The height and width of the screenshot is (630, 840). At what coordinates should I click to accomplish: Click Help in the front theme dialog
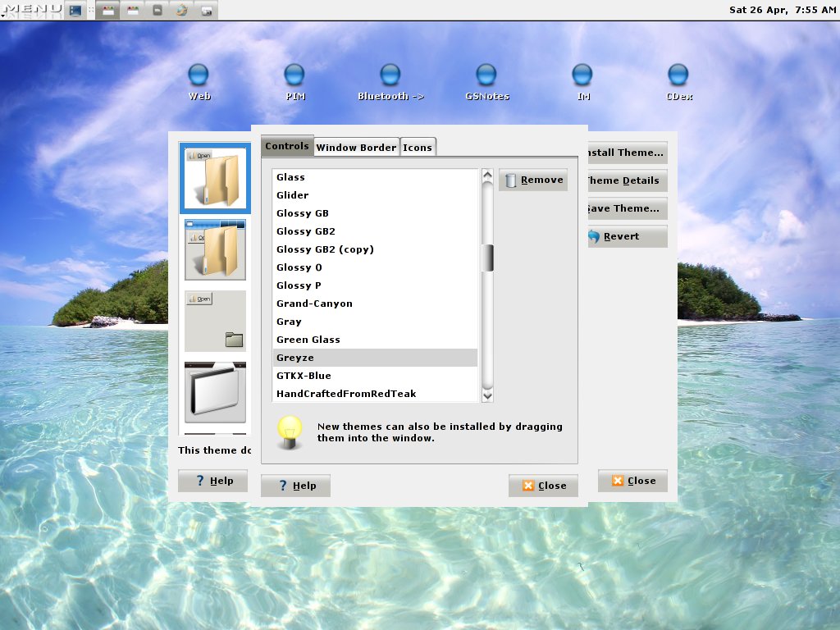coord(295,486)
